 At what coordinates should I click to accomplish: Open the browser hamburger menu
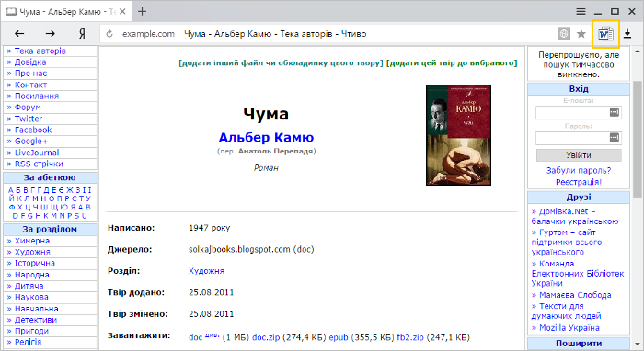point(581,11)
